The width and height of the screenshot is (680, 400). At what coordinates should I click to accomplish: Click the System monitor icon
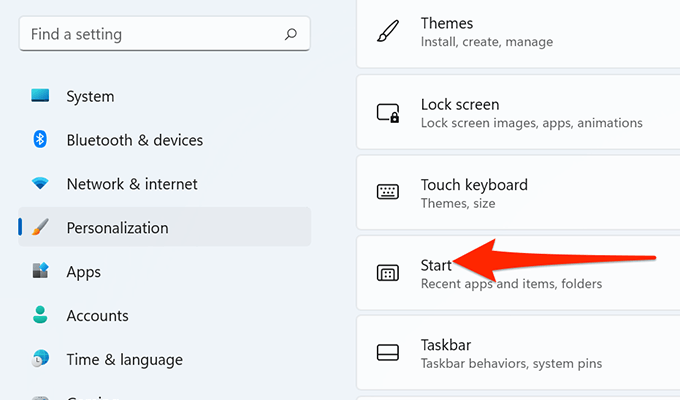tap(40, 97)
